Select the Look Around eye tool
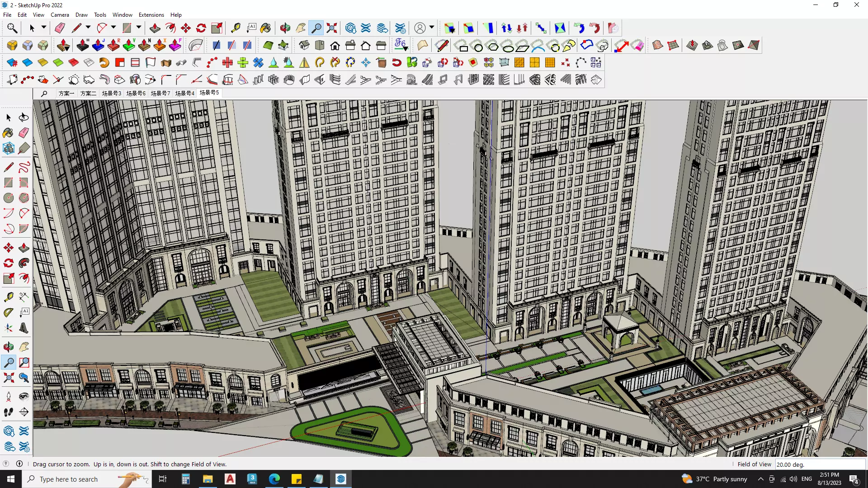This screenshot has height=488, width=868. click(24, 397)
